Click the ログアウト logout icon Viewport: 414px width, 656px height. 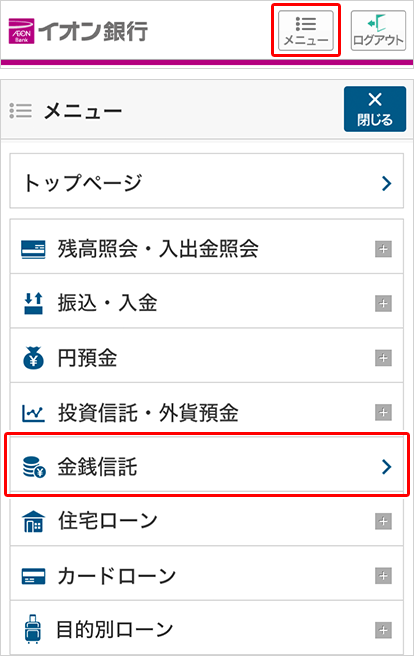point(378,31)
